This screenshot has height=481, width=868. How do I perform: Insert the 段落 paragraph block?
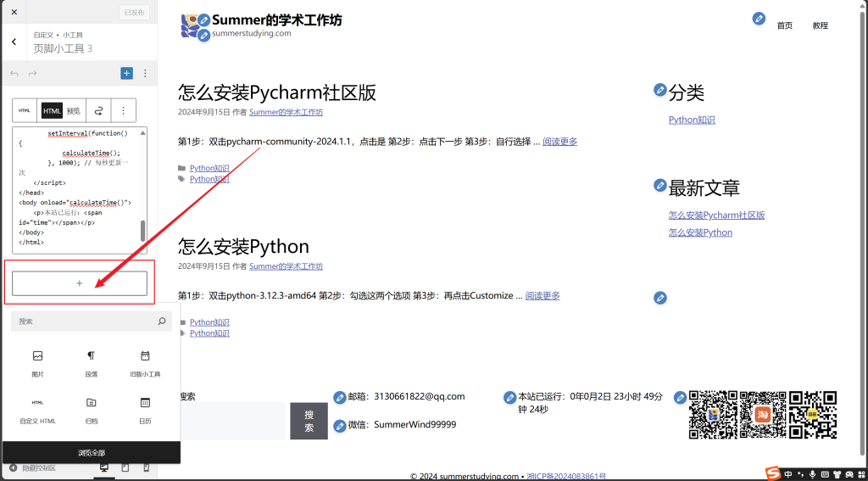click(91, 364)
